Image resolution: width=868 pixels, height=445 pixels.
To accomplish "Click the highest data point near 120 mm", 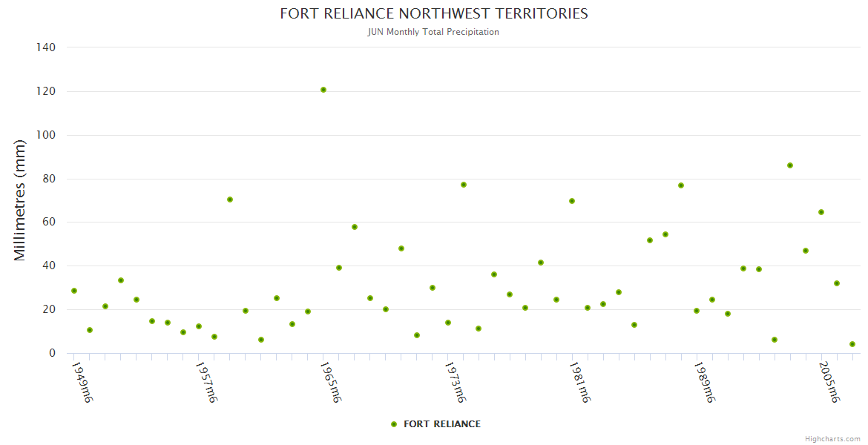I will click(x=323, y=90).
